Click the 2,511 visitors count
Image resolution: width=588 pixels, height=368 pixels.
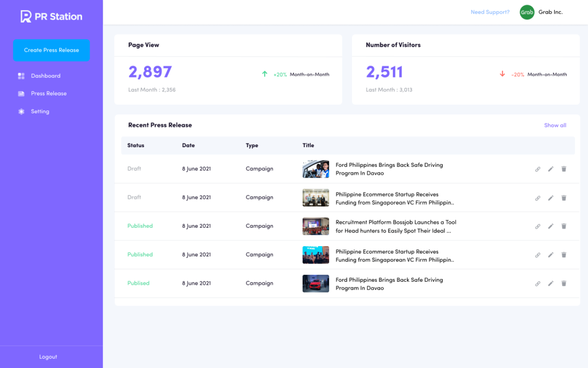tap(384, 72)
